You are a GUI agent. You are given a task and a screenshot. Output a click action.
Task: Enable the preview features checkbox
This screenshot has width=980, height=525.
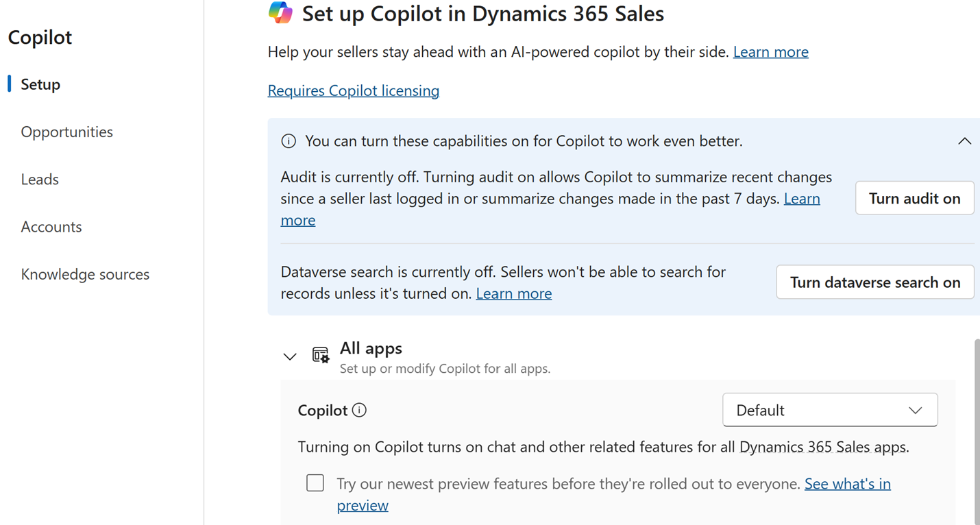point(315,483)
